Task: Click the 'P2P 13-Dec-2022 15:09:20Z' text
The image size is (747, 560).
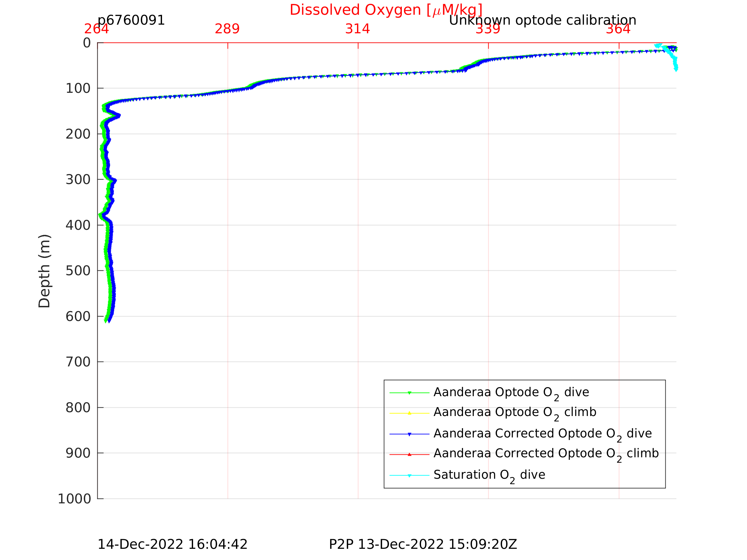Action: [x=423, y=544]
